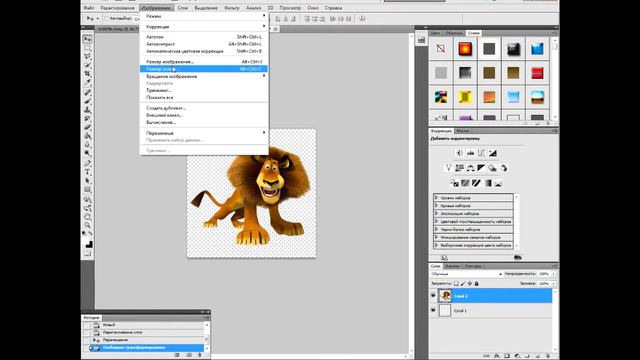This screenshot has width=640, height=360.
Task: Open the Редактирование menu
Action: point(117,8)
